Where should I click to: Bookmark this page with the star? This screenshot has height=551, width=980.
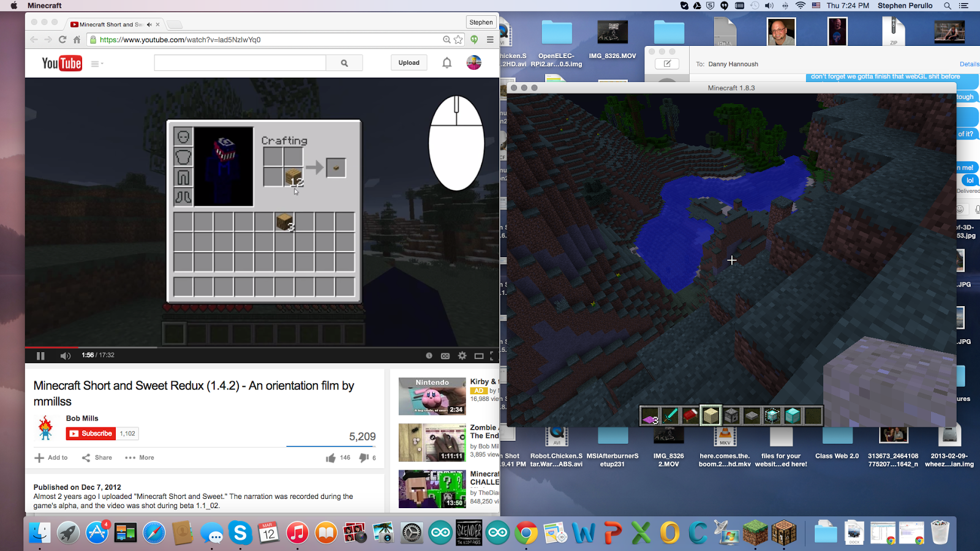point(458,40)
